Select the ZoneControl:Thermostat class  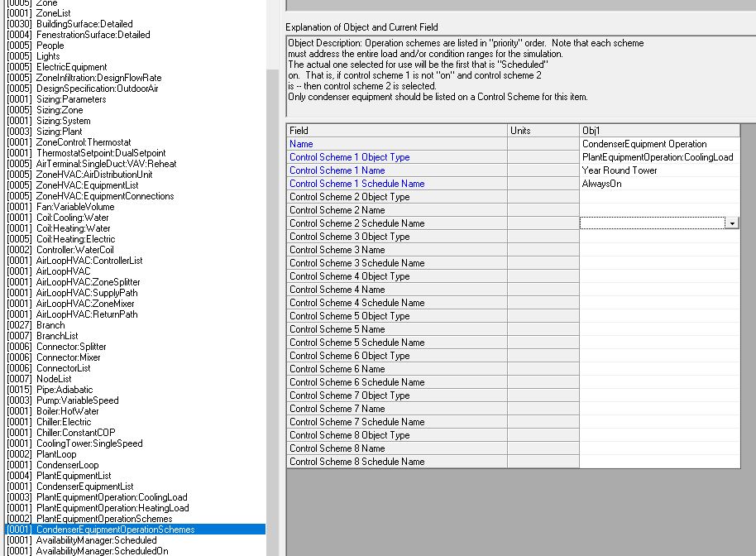click(84, 142)
